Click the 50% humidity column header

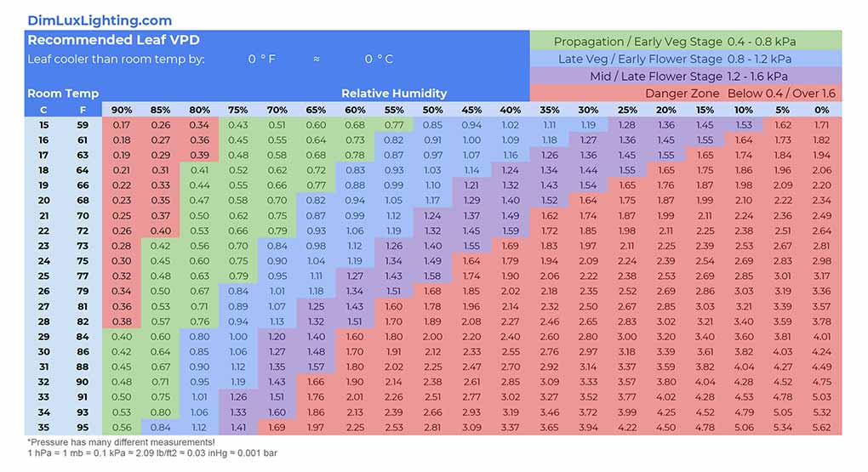(432, 110)
